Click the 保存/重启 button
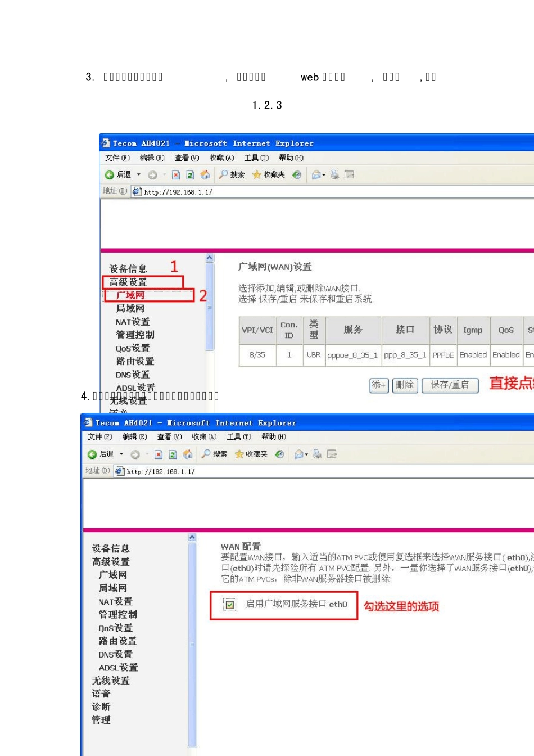This screenshot has width=534, height=756. (x=450, y=385)
